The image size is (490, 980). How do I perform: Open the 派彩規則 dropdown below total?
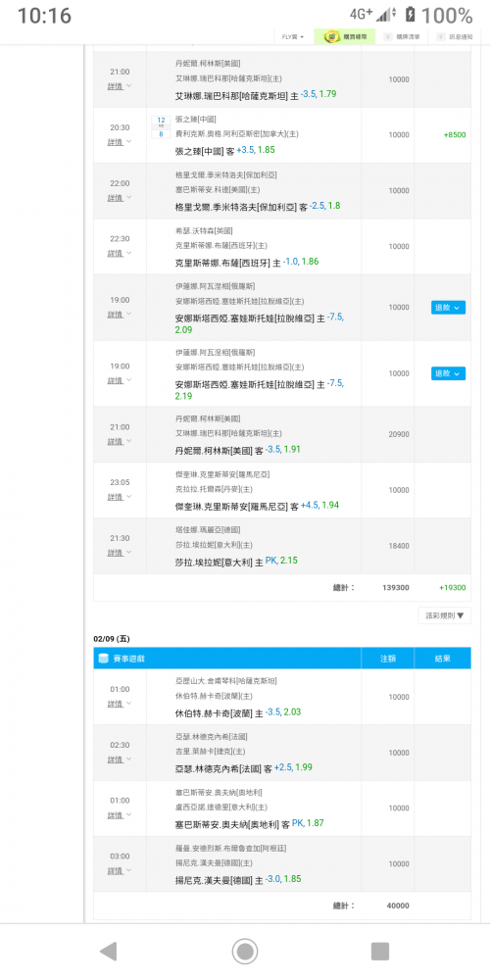pyautogui.click(x=444, y=615)
